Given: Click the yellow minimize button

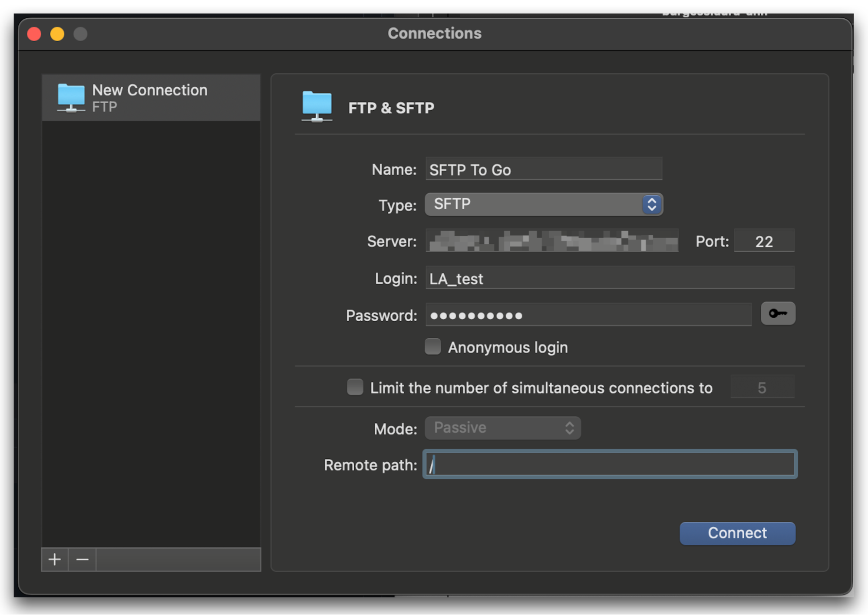Looking at the screenshot, I should coord(57,33).
